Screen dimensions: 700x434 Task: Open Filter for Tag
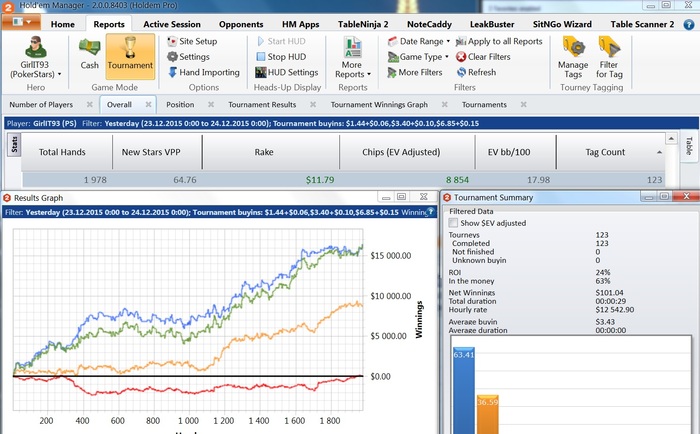pos(609,57)
